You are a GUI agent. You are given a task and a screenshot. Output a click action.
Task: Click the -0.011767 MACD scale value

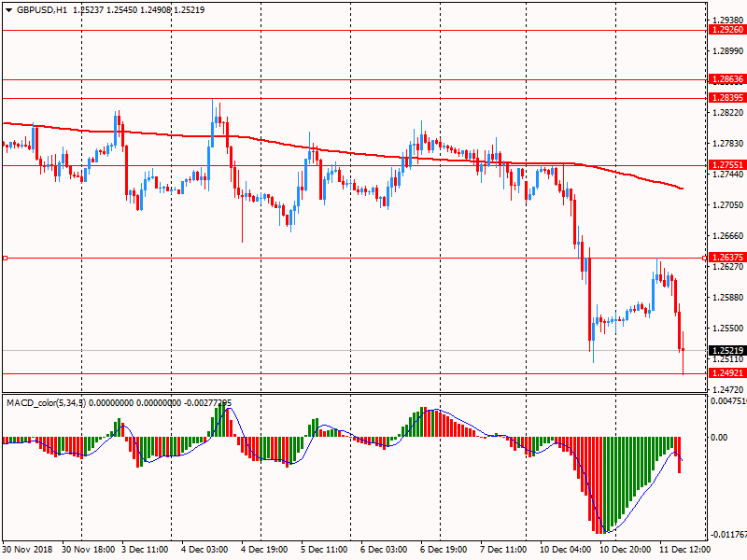(x=728, y=536)
